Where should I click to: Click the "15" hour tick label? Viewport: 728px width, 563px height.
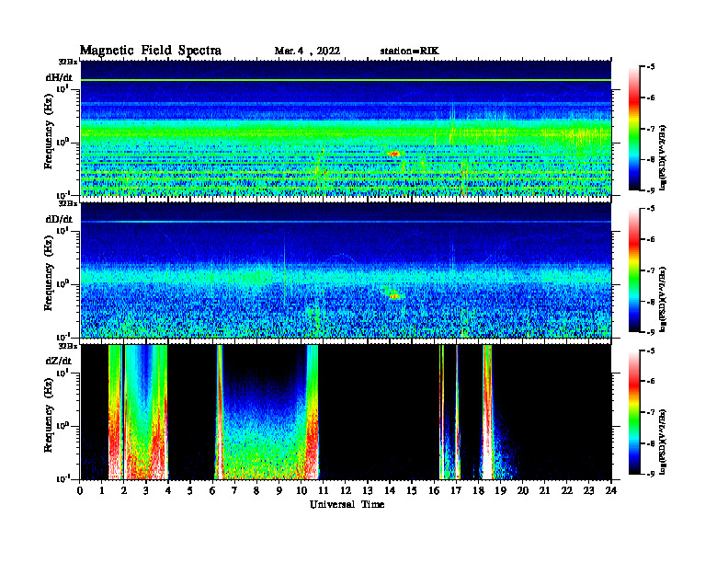pos(412,490)
